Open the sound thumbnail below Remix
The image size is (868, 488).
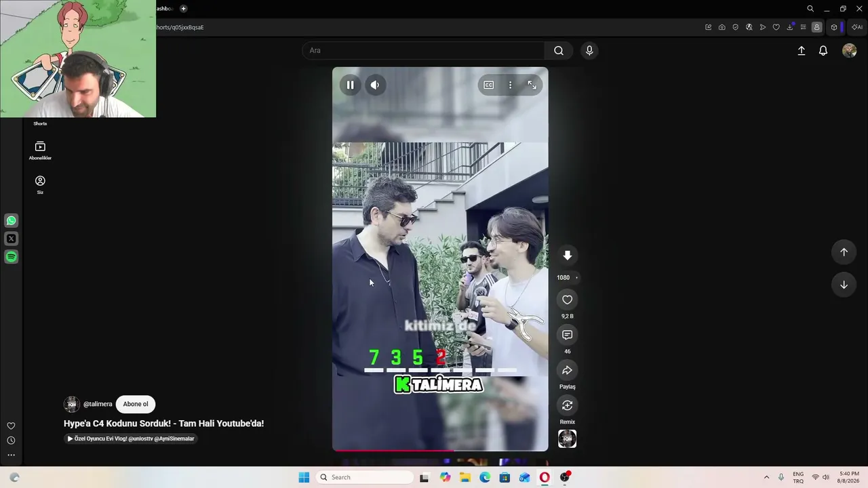coord(567,439)
